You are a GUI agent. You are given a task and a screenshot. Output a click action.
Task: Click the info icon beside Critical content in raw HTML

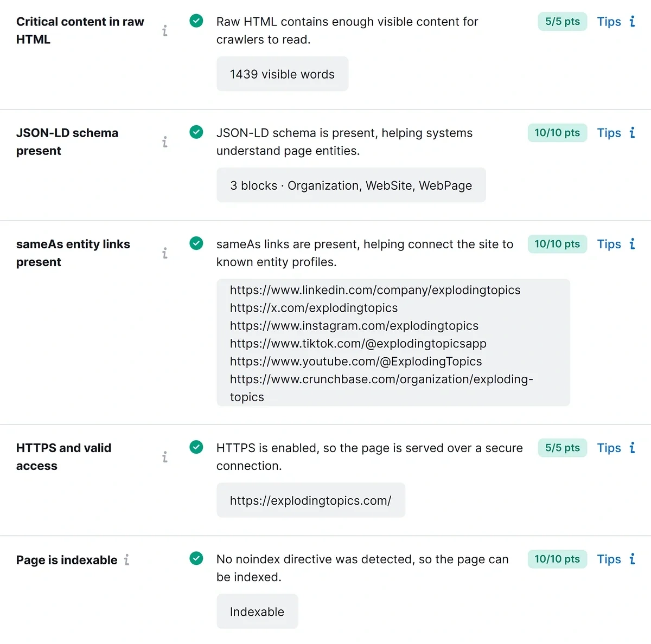click(x=165, y=31)
